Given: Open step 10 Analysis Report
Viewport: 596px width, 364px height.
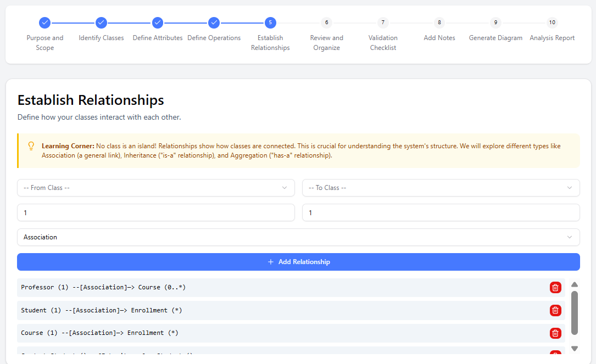Looking at the screenshot, I should (x=552, y=23).
